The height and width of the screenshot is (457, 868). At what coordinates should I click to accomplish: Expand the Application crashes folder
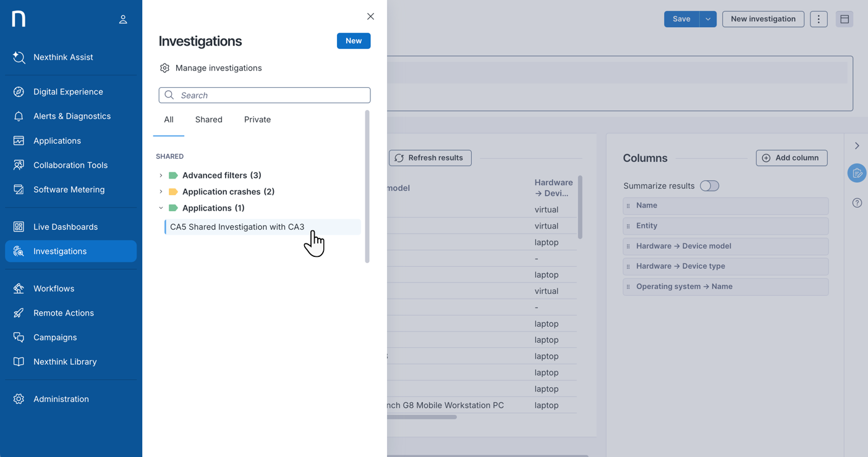click(x=161, y=192)
